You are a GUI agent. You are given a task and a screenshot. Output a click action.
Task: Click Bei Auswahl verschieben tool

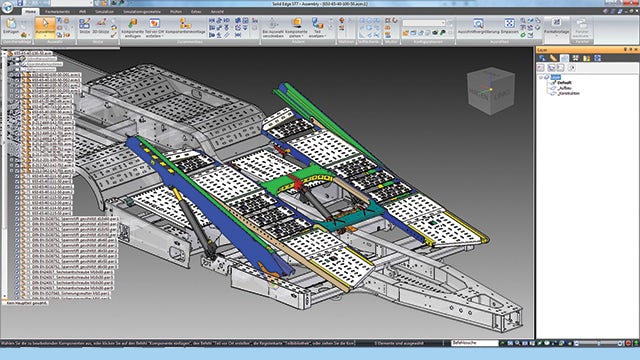(x=273, y=27)
